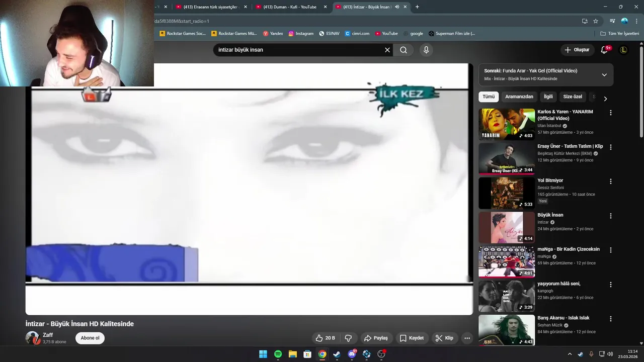Close the Elraenn türk siyasetçiler tab

(x=246, y=7)
